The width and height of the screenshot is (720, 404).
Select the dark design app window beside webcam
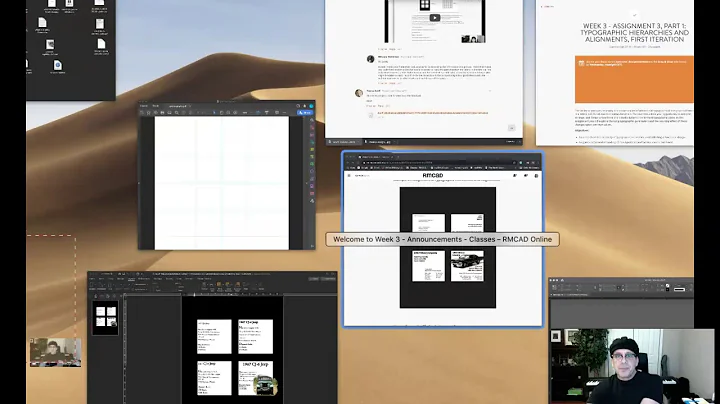[x=621, y=303]
